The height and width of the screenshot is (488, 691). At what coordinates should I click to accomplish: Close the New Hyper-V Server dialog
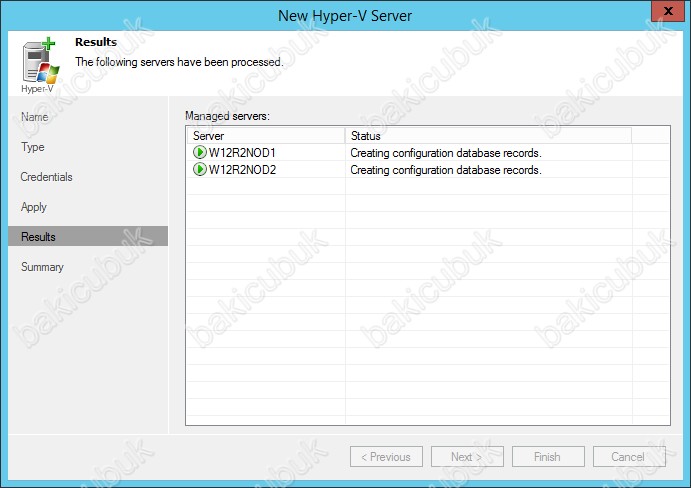(668, 11)
